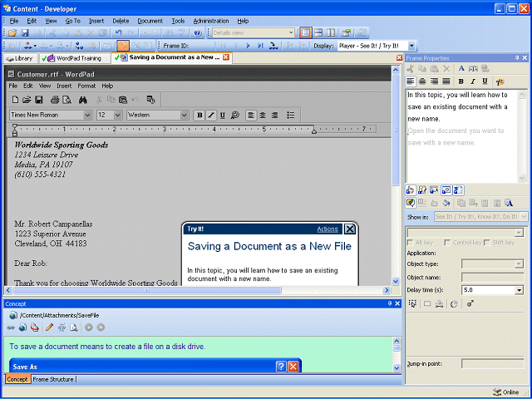Click the WordPad Print icon
The height and width of the screenshot is (399, 532).
point(55,100)
